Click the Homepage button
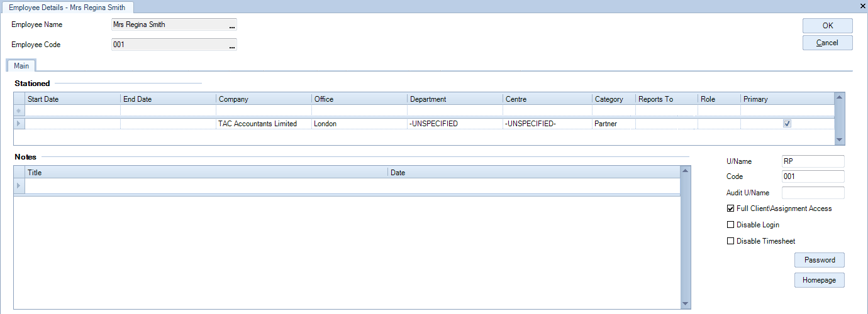The height and width of the screenshot is (314, 868). [x=819, y=280]
